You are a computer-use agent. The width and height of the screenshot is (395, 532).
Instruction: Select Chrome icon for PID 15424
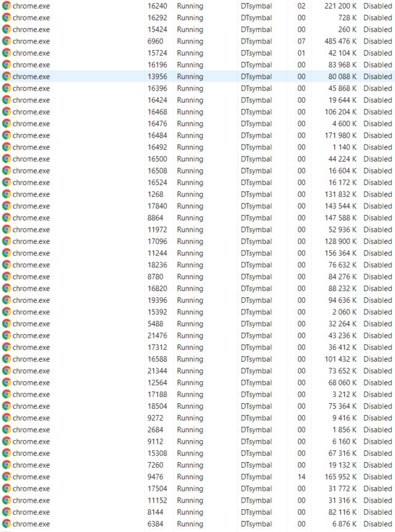(x=7, y=29)
